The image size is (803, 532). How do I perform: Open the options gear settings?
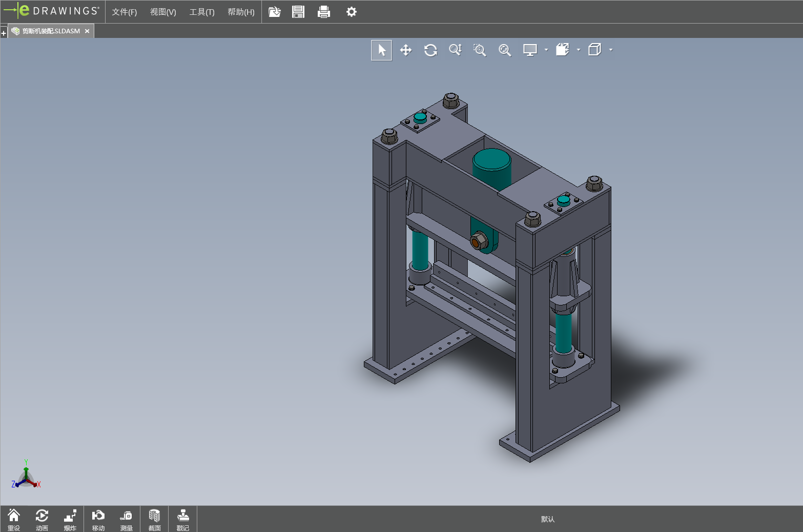point(352,12)
